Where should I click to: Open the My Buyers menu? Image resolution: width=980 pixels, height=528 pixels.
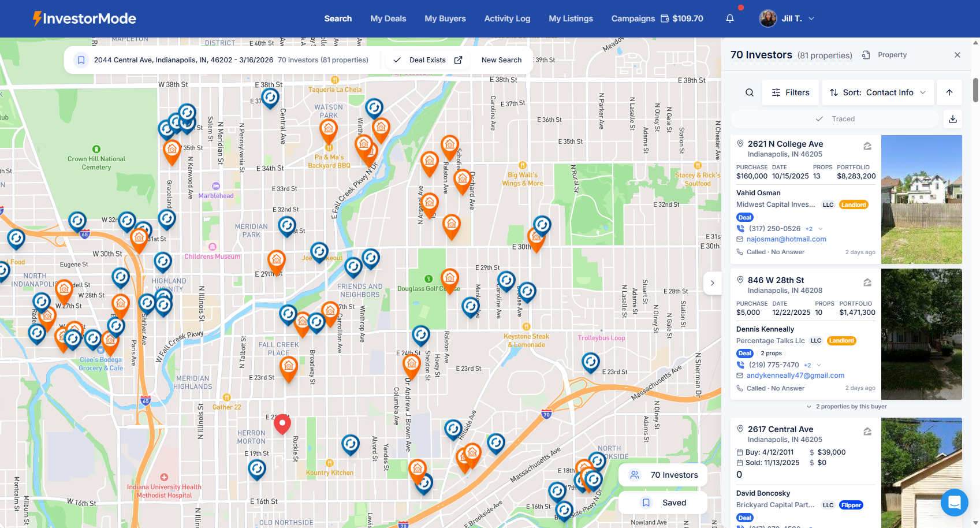[x=445, y=18]
